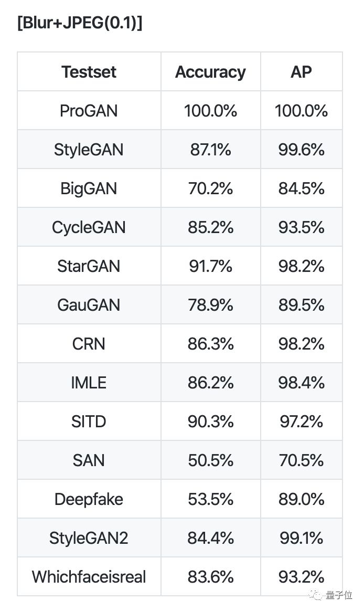Click Deepfake AP value 89.0%
This screenshot has width=364, height=611.
(x=301, y=499)
